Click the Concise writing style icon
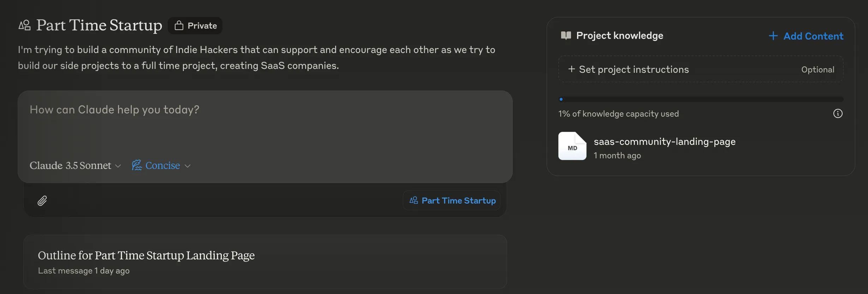Screen dimensions: 868x294 [x=137, y=165]
